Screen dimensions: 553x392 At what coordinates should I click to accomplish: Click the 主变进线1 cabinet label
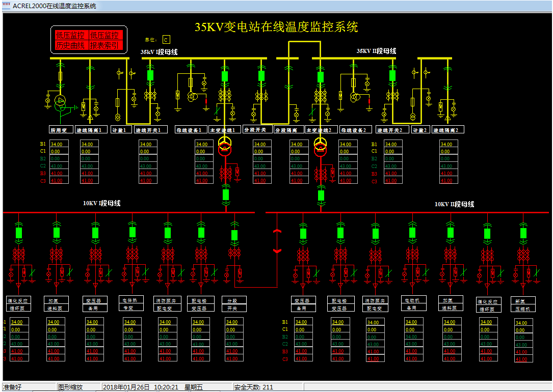225,130
